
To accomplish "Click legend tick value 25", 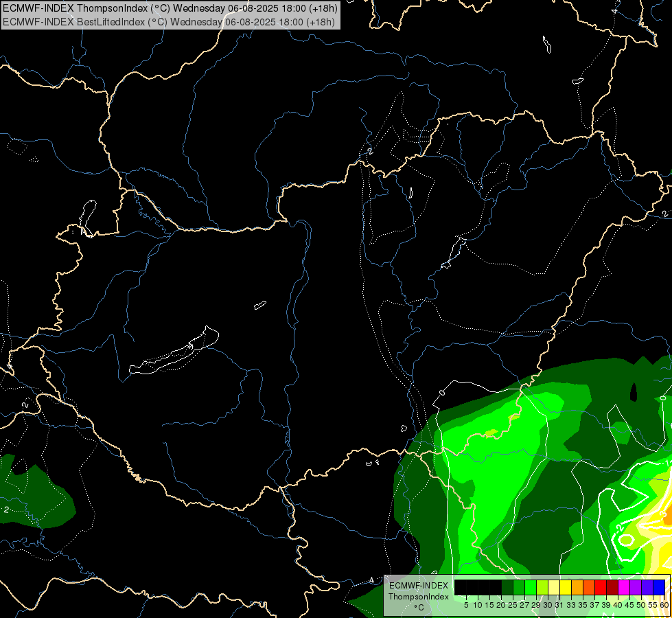I will (513, 605).
